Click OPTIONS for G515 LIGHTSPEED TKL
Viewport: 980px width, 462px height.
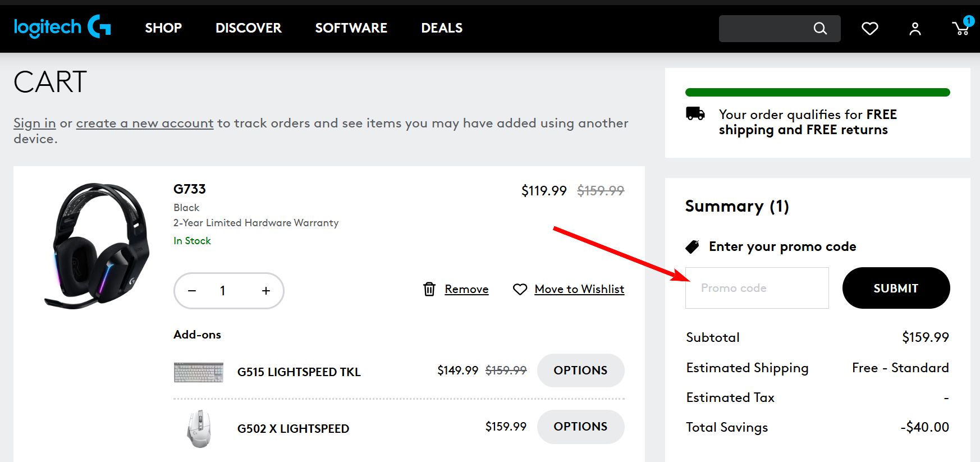click(580, 370)
